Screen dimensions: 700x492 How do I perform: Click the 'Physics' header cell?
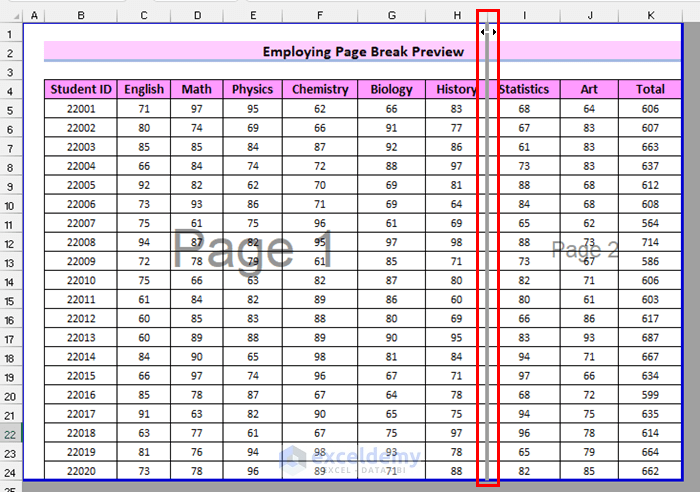[253, 89]
